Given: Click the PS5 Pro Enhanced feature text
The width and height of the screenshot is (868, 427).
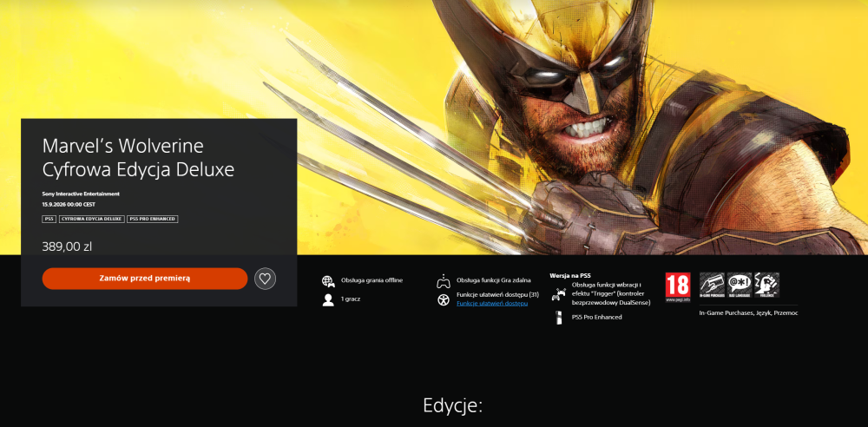Looking at the screenshot, I should point(597,318).
